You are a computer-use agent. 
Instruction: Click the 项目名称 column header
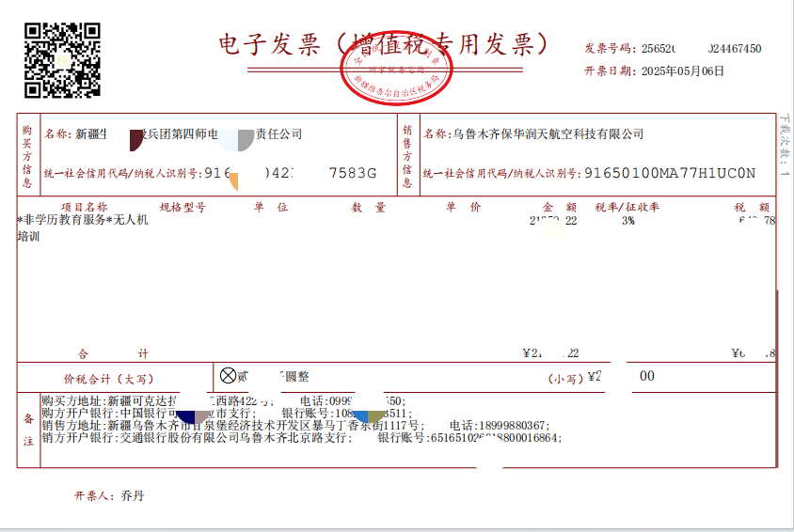(84, 207)
